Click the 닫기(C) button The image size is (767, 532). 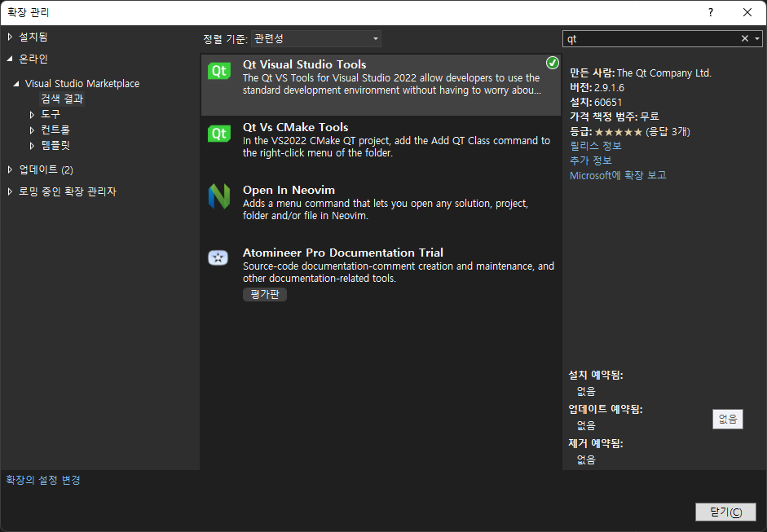pyautogui.click(x=725, y=512)
